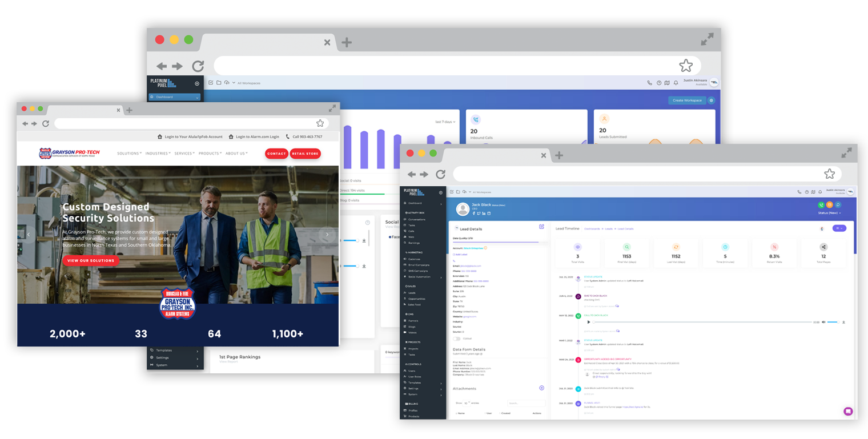Click the add attachment plus icon
This screenshot has height=439, width=868.
(x=541, y=388)
